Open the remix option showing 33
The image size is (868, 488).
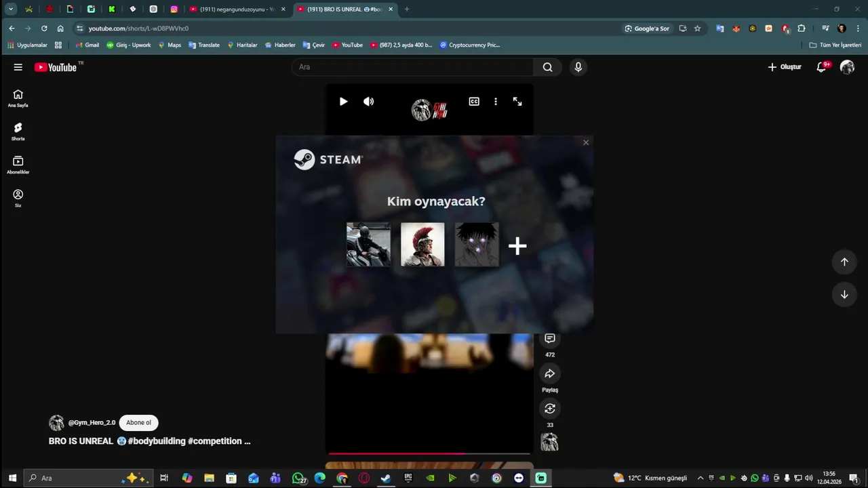click(x=550, y=409)
